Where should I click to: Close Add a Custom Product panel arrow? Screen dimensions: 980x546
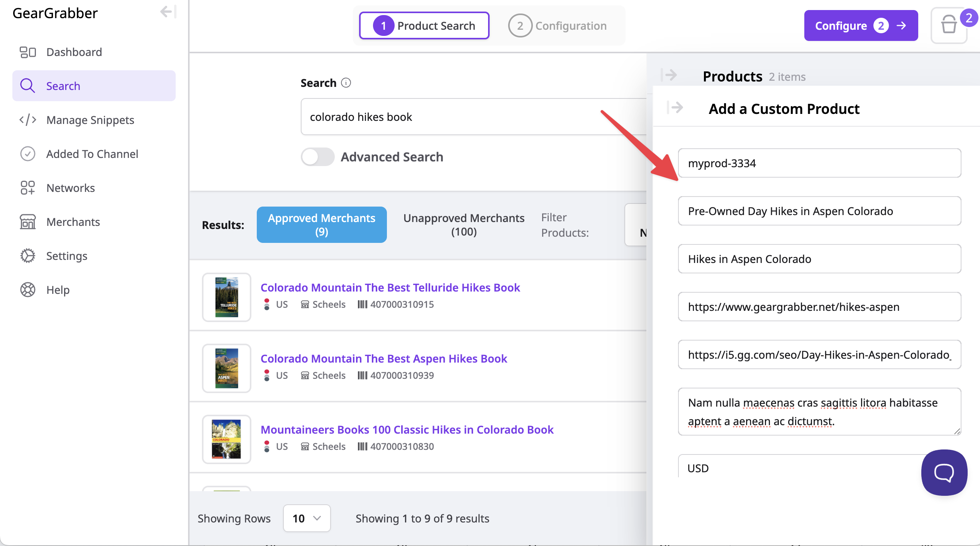(675, 107)
